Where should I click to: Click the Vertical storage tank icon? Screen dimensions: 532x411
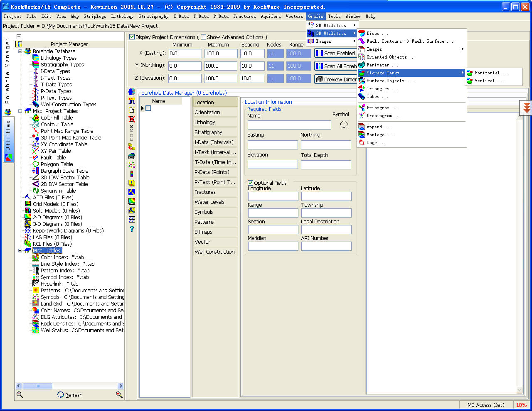coord(470,81)
